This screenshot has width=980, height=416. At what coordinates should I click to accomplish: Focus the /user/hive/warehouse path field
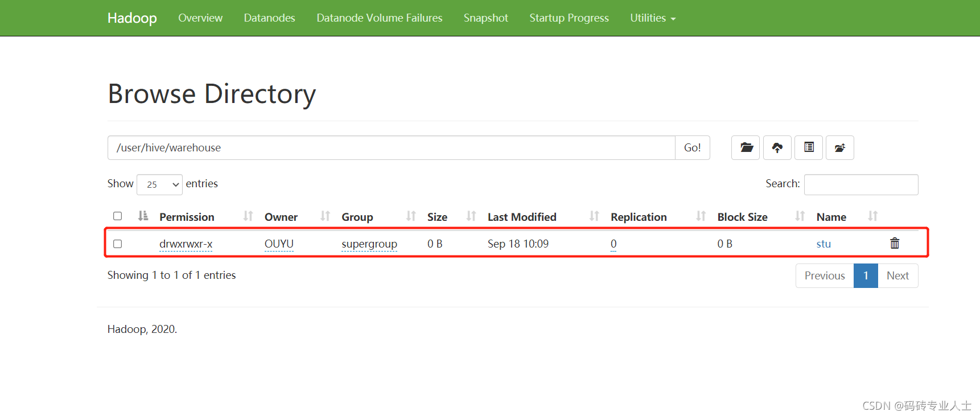click(392, 147)
